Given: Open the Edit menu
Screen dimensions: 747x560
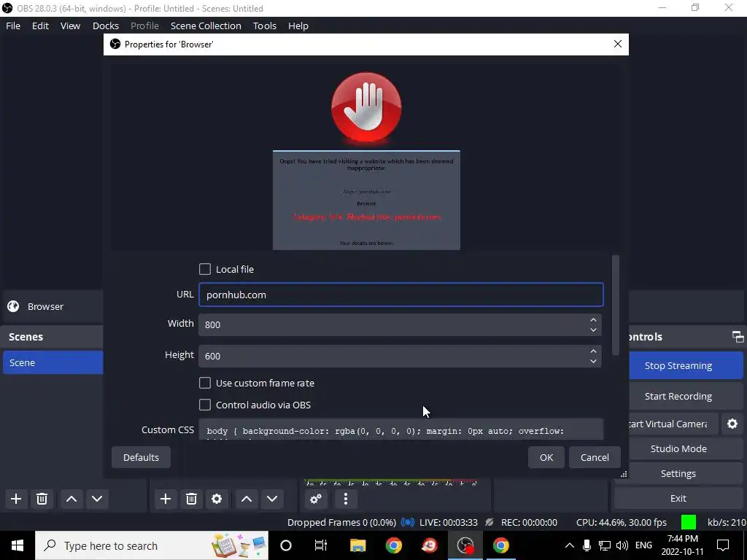Looking at the screenshot, I should coord(41,26).
